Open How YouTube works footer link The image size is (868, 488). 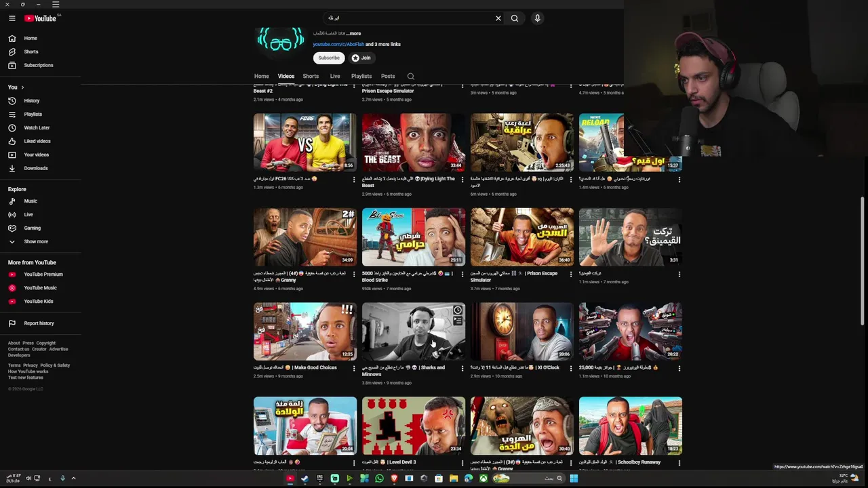tap(28, 371)
